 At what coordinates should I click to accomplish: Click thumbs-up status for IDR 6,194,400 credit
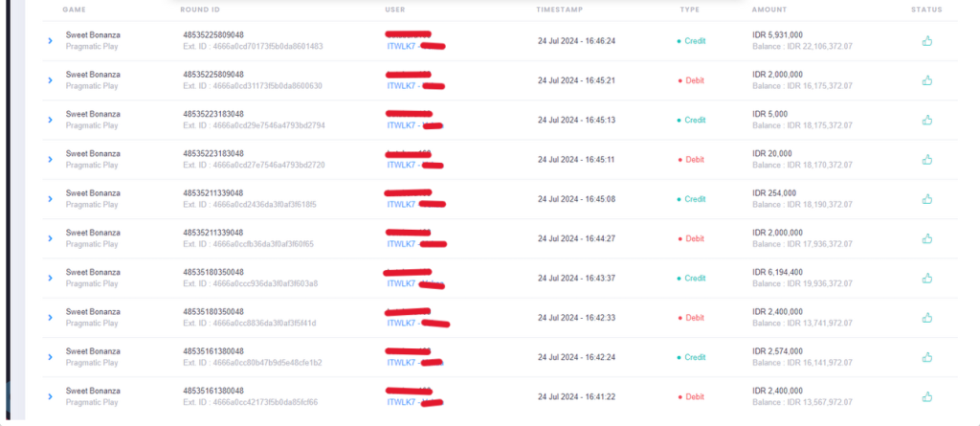pos(926,278)
